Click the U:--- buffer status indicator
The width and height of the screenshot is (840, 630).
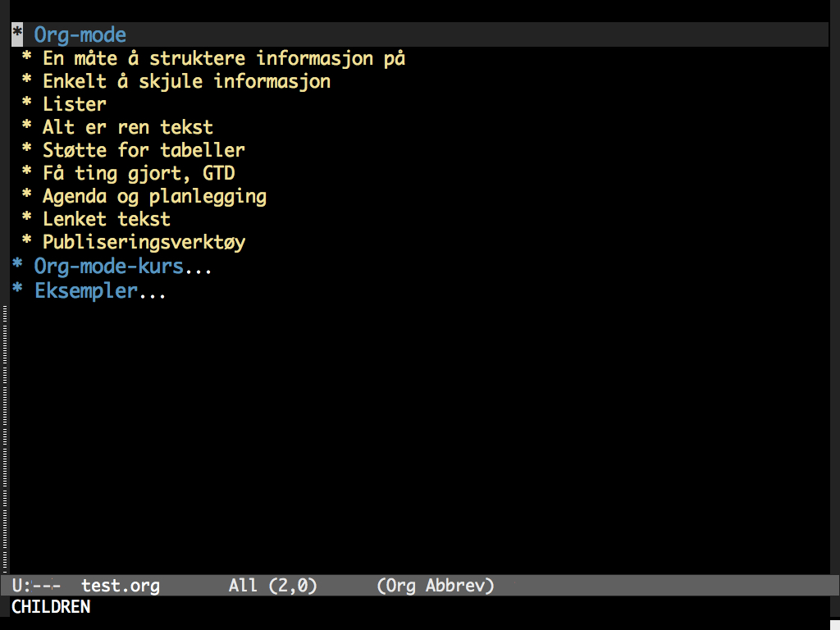click(36, 586)
